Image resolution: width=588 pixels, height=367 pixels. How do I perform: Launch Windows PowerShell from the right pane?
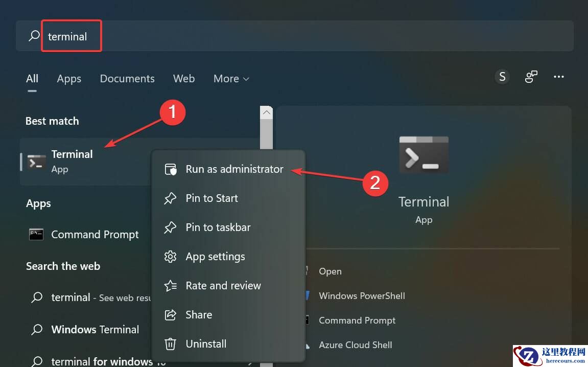[362, 295]
